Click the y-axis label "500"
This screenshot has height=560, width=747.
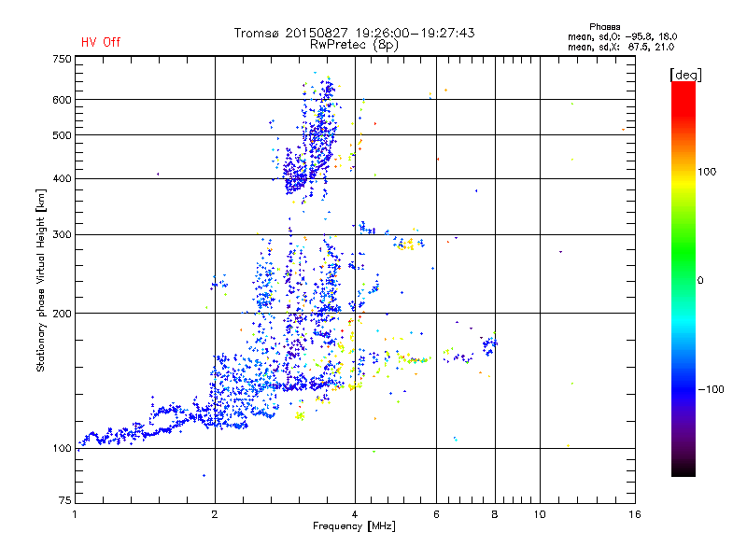62,135
